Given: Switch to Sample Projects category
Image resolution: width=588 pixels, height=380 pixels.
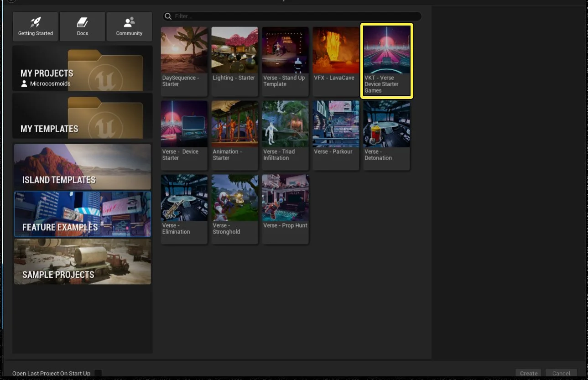Looking at the screenshot, I should [83, 261].
